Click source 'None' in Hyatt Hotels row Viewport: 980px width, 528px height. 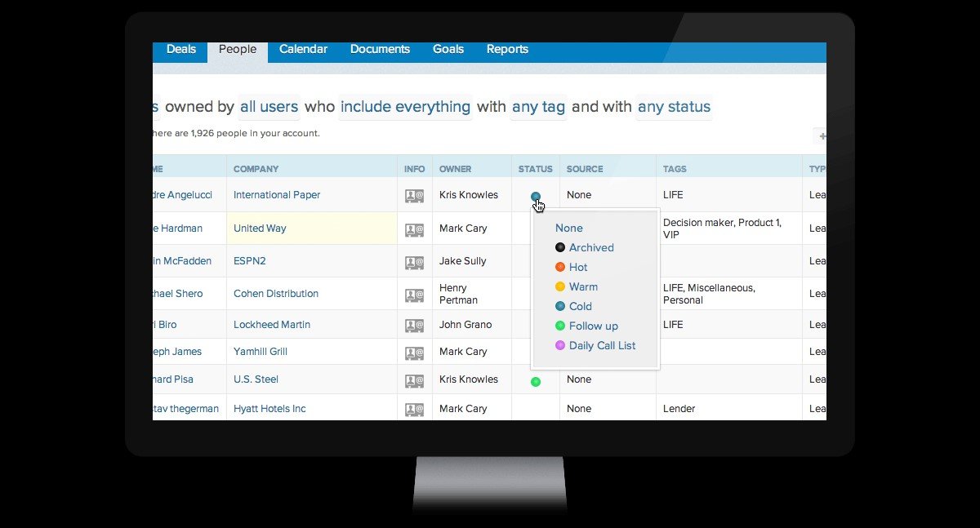point(579,409)
